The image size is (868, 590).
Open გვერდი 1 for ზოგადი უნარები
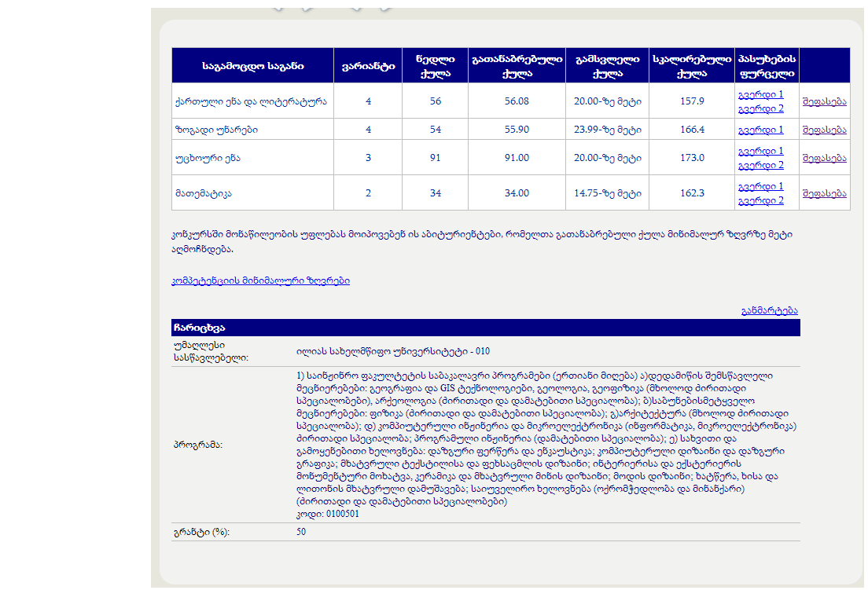tap(760, 130)
